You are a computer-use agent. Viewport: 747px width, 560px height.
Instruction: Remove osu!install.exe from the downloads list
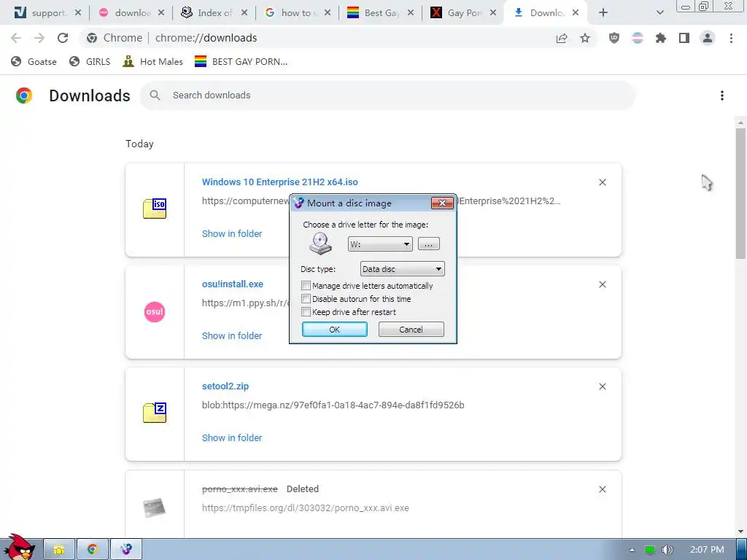(602, 284)
